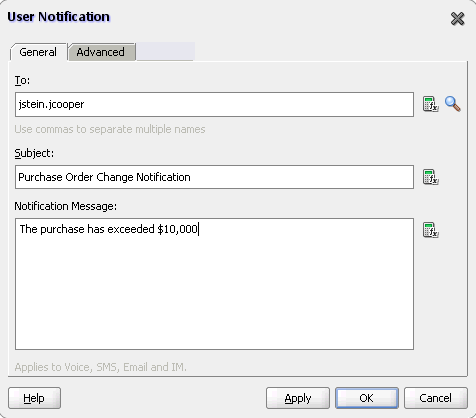Open expression builder for Notification Message
The image size is (476, 418).
tap(430, 230)
